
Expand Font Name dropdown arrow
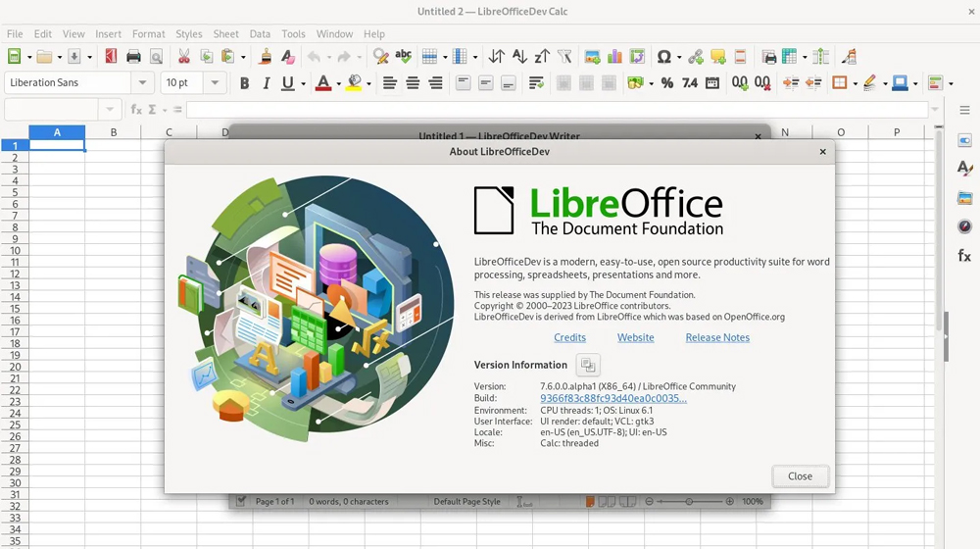[142, 82]
